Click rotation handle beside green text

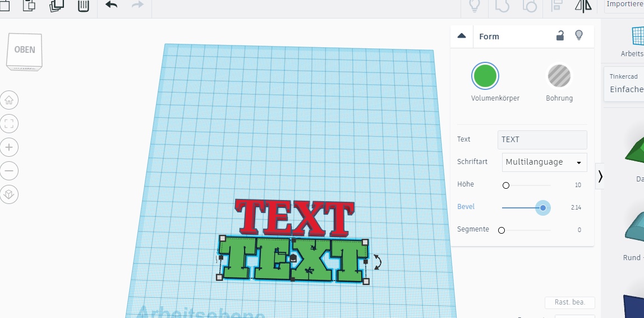(x=378, y=262)
